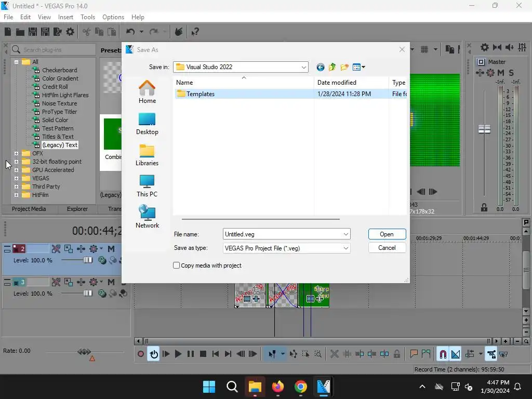Open Libraries location in Save As sidebar
Image resolution: width=532 pixels, height=399 pixels.
tap(147, 155)
